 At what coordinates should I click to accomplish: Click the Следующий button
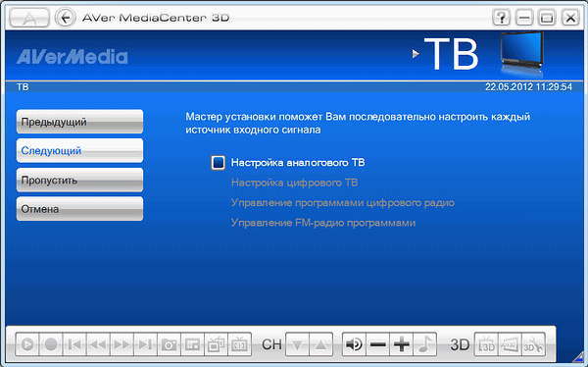(79, 151)
